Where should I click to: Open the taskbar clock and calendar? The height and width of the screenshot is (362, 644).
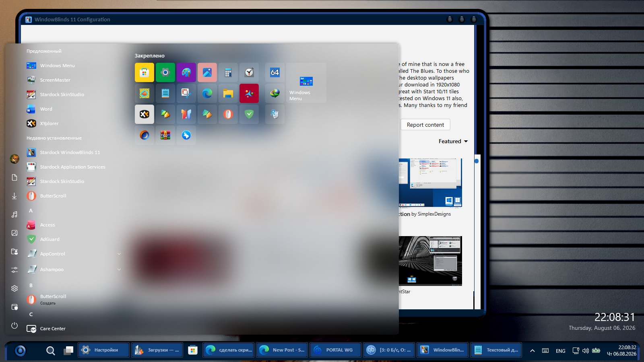pos(621,351)
